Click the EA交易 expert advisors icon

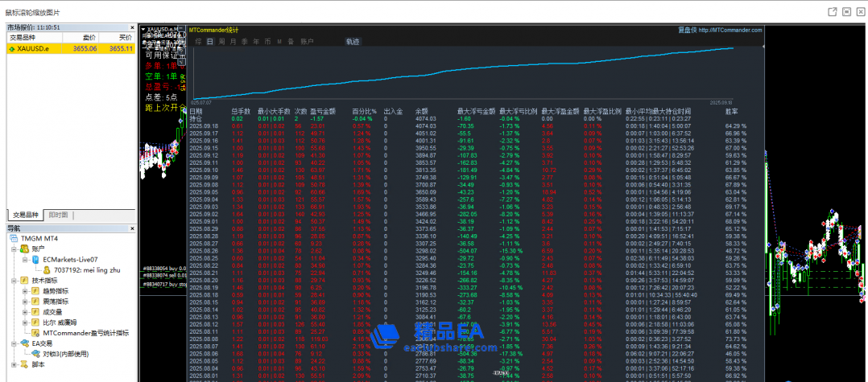click(x=24, y=343)
